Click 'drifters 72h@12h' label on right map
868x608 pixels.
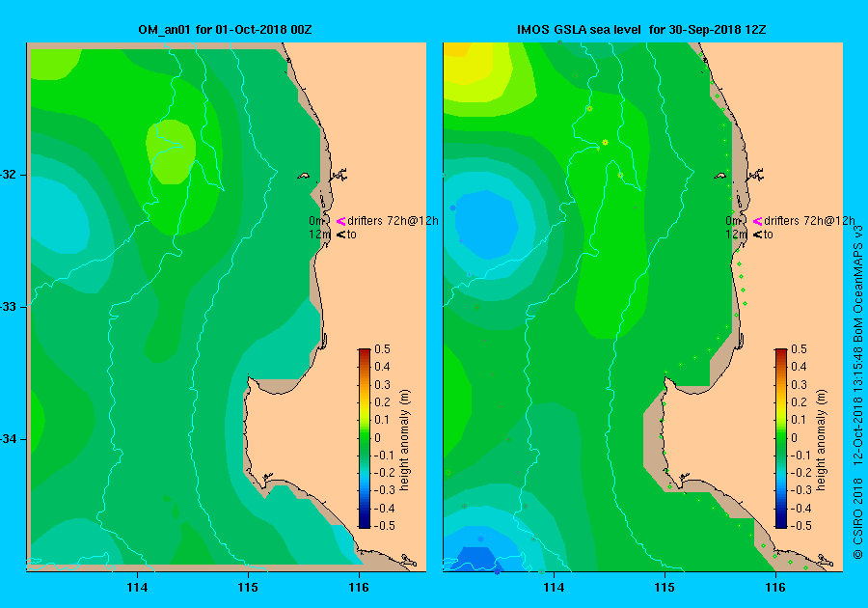[x=809, y=221]
